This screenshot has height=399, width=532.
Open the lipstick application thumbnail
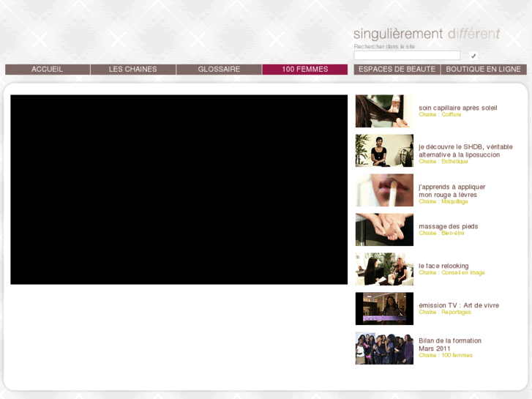(x=384, y=190)
